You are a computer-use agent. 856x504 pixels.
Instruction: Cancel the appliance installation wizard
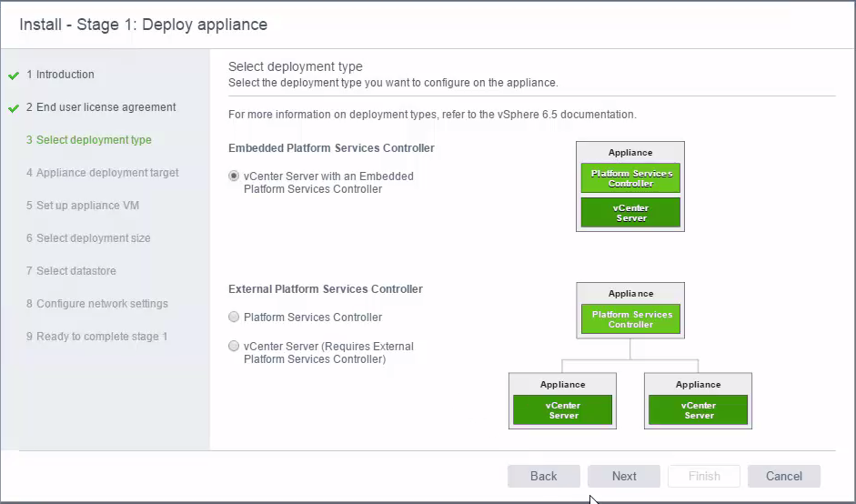point(784,476)
